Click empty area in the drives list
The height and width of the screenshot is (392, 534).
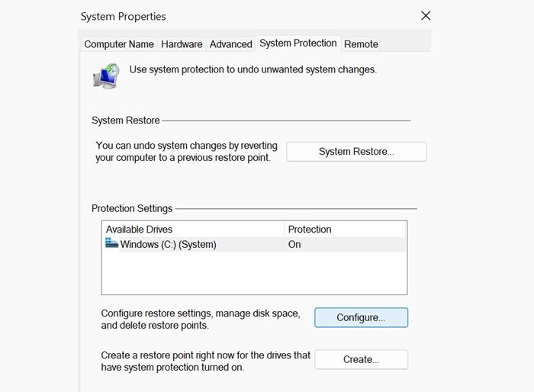pyautogui.click(x=254, y=273)
